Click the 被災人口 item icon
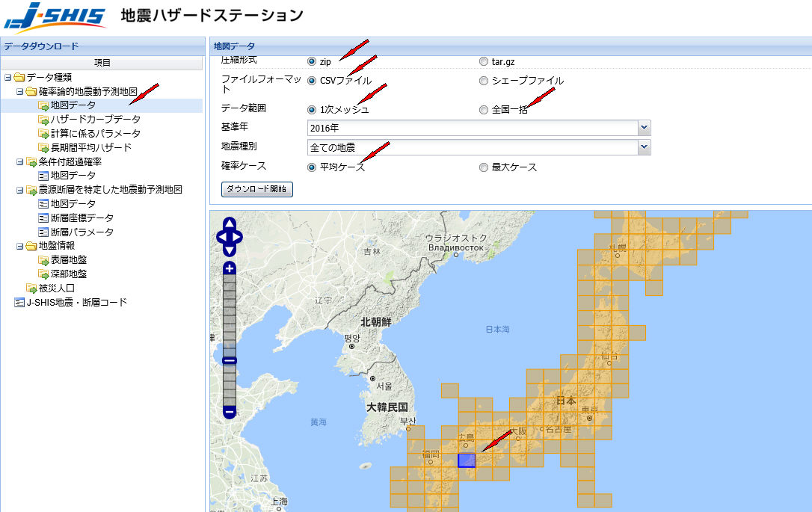Image resolution: width=812 pixels, height=512 pixels. 31,289
